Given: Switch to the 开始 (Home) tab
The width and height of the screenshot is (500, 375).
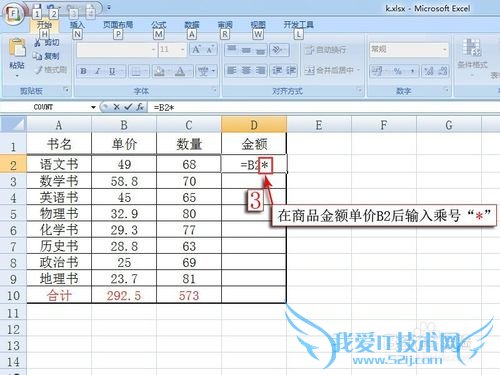Looking at the screenshot, I should point(44,25).
